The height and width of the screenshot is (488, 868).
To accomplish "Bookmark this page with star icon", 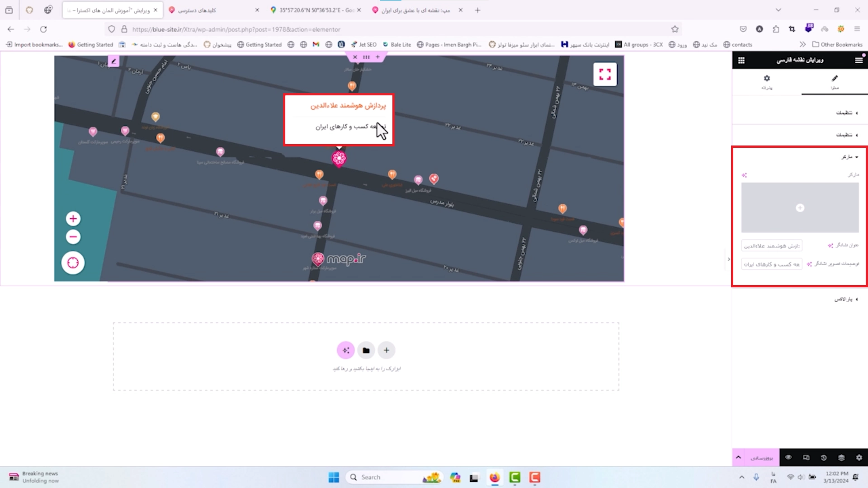I will pyautogui.click(x=675, y=29).
